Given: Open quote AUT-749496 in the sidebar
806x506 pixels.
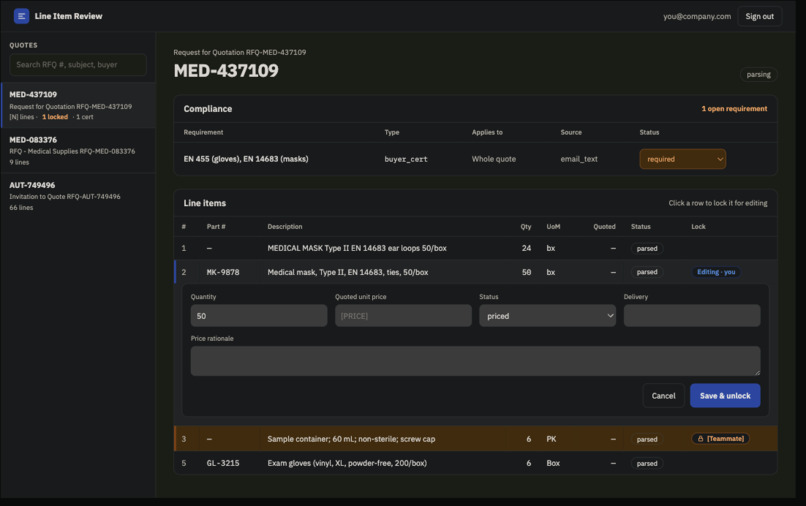Looking at the screenshot, I should point(78,195).
